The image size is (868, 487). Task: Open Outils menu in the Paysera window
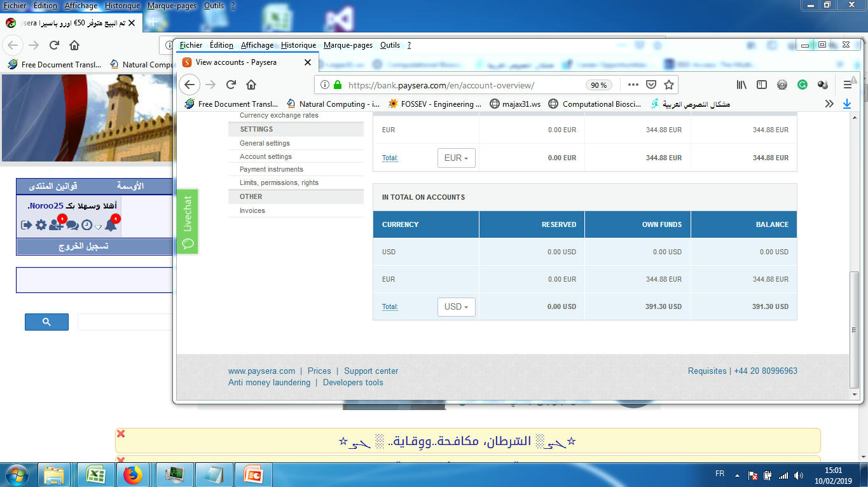click(390, 45)
